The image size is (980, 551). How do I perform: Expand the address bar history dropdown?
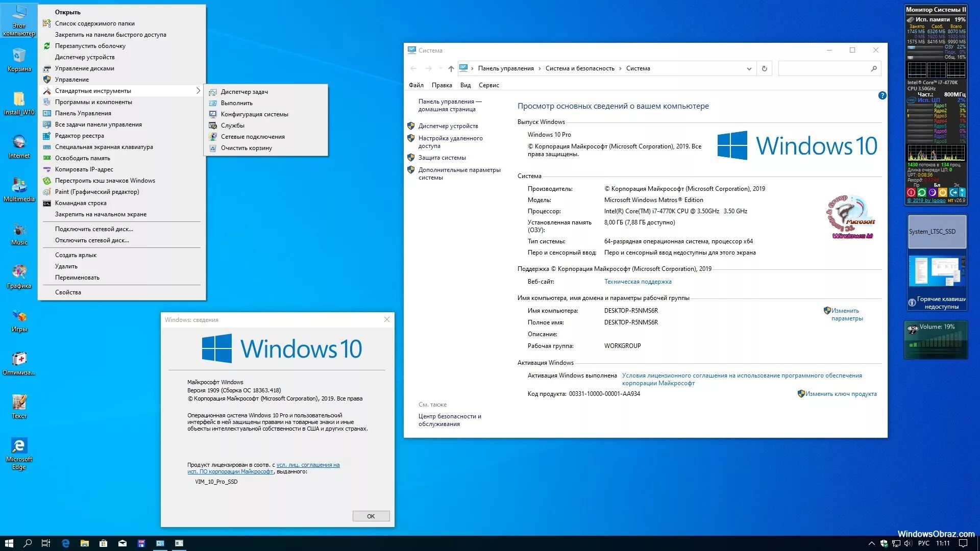coord(749,68)
